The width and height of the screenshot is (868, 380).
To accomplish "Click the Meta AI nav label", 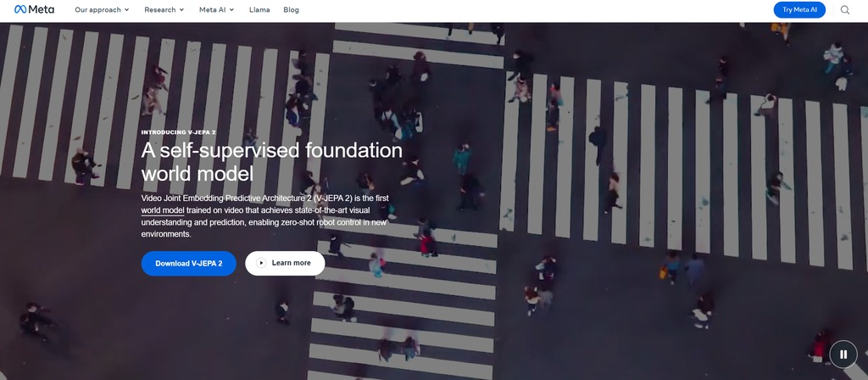I will pos(212,10).
